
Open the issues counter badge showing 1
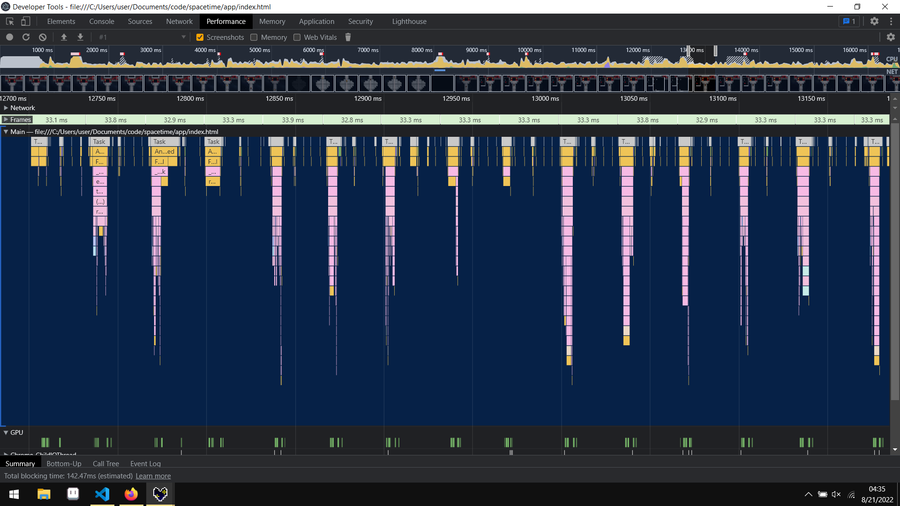tap(849, 21)
